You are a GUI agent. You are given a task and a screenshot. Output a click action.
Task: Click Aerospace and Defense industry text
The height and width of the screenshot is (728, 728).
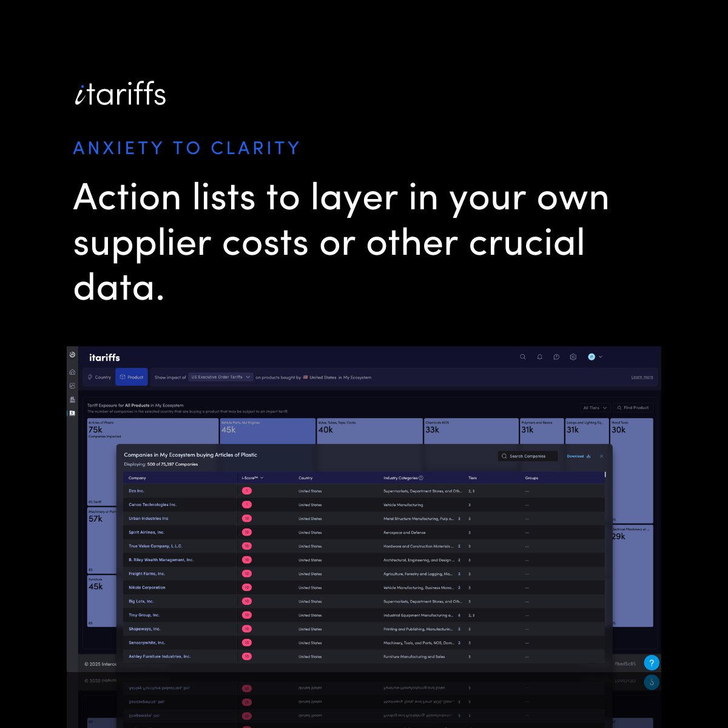pos(405,533)
